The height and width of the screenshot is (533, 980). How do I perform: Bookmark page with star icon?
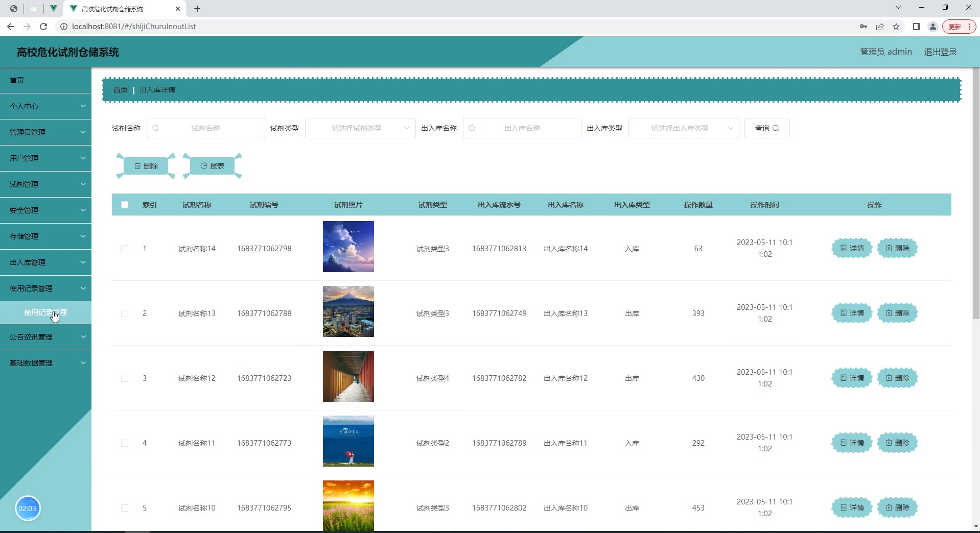click(896, 27)
